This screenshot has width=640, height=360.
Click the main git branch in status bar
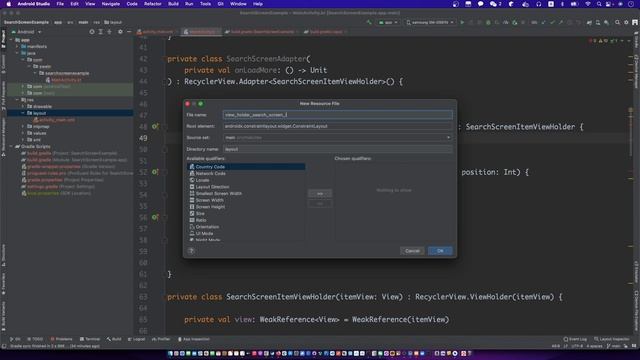[614, 346]
